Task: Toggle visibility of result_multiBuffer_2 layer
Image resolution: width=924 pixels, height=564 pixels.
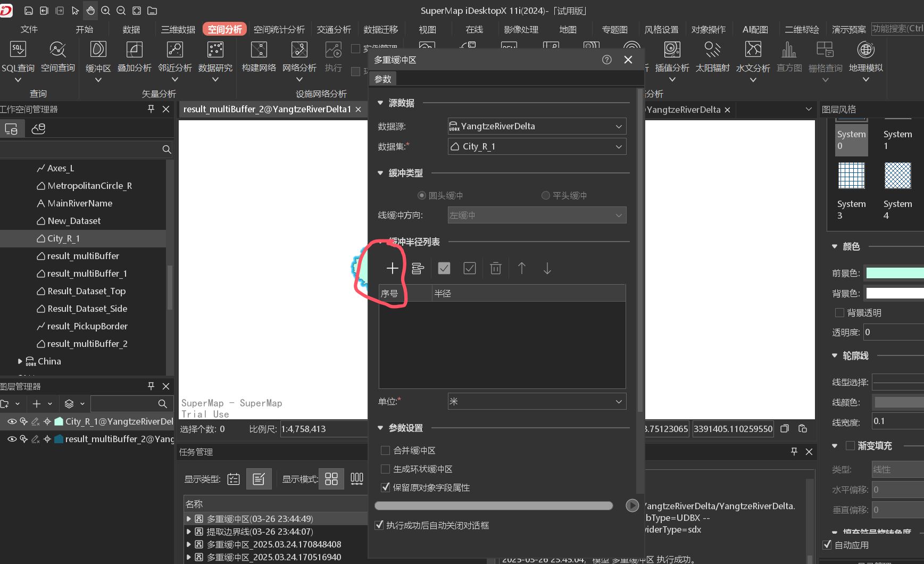Action: point(11,439)
